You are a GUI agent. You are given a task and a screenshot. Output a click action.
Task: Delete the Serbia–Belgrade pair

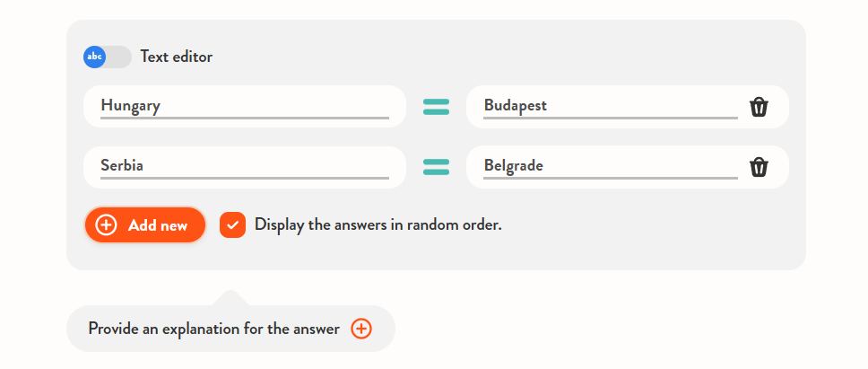pos(759,167)
